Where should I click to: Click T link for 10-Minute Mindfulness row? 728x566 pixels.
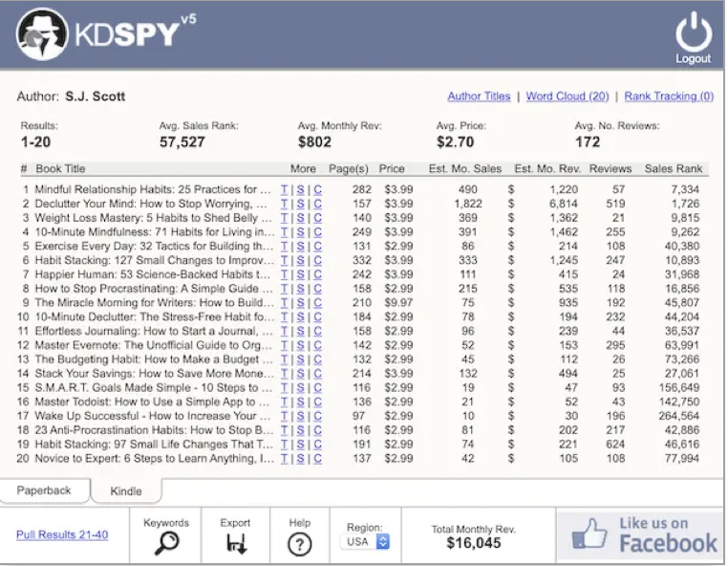coord(284,232)
